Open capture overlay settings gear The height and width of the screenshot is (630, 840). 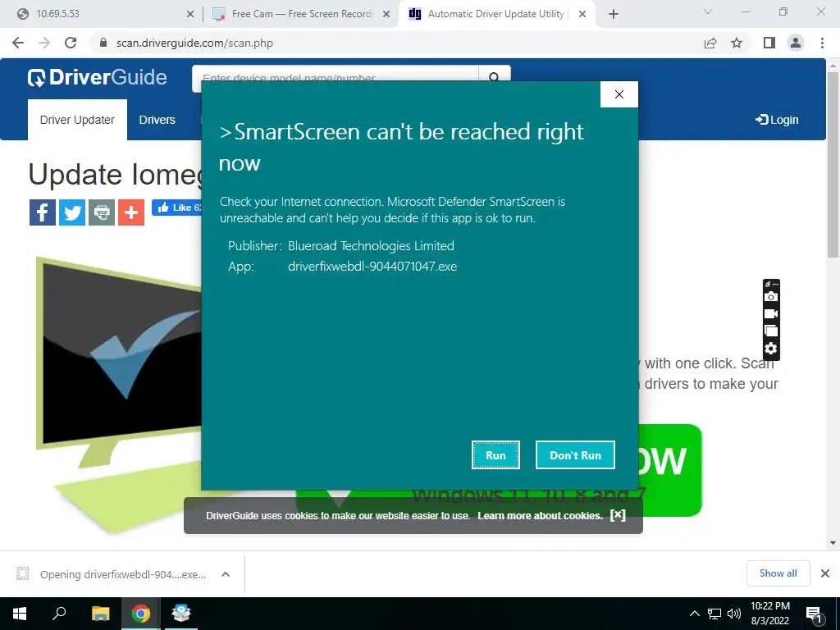click(x=771, y=349)
